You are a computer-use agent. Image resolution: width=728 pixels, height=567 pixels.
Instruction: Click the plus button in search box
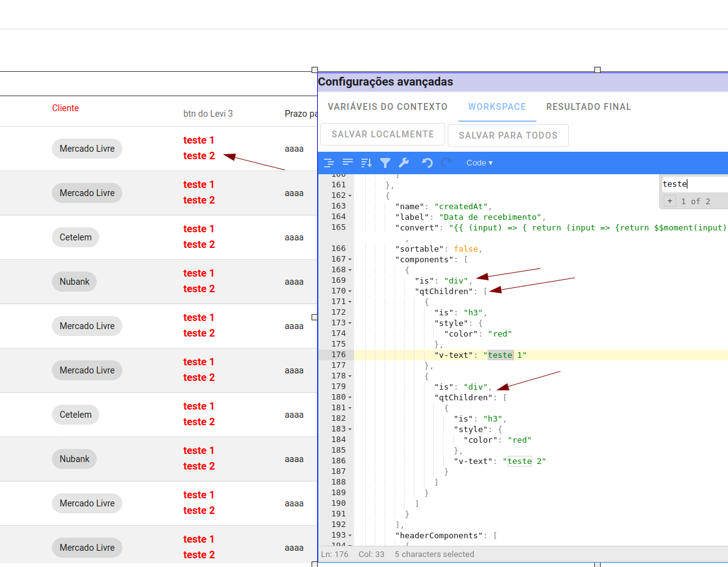point(669,201)
